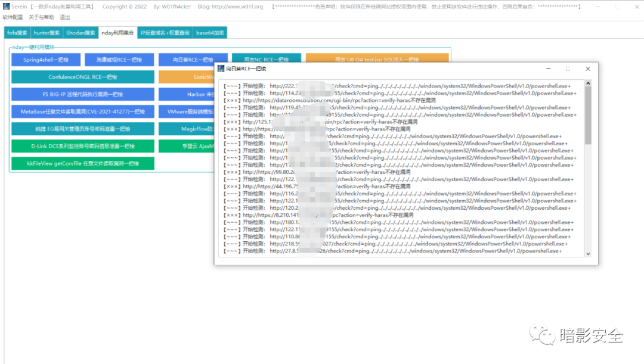Minimize the 向日葵RCE一把梭 dialog

[x=549, y=69]
